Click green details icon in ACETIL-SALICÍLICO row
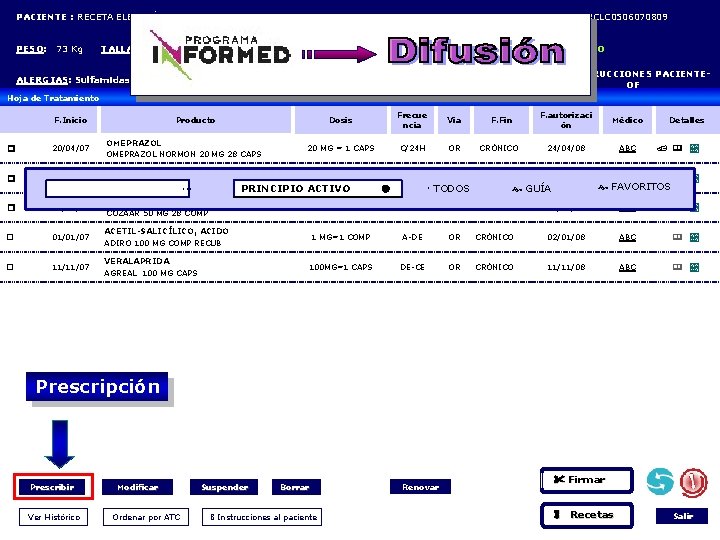 click(694, 237)
